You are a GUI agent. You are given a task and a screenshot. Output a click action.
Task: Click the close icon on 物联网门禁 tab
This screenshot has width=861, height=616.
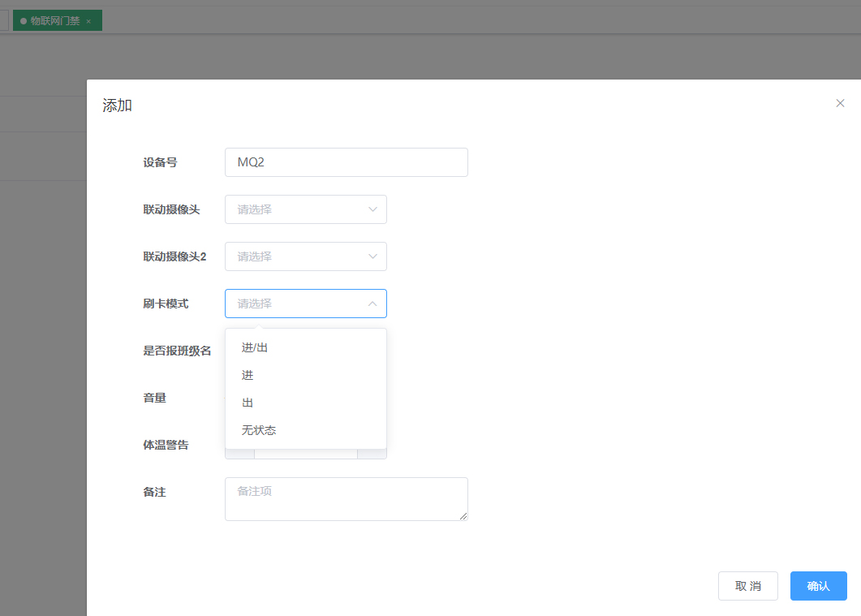pyautogui.click(x=89, y=20)
